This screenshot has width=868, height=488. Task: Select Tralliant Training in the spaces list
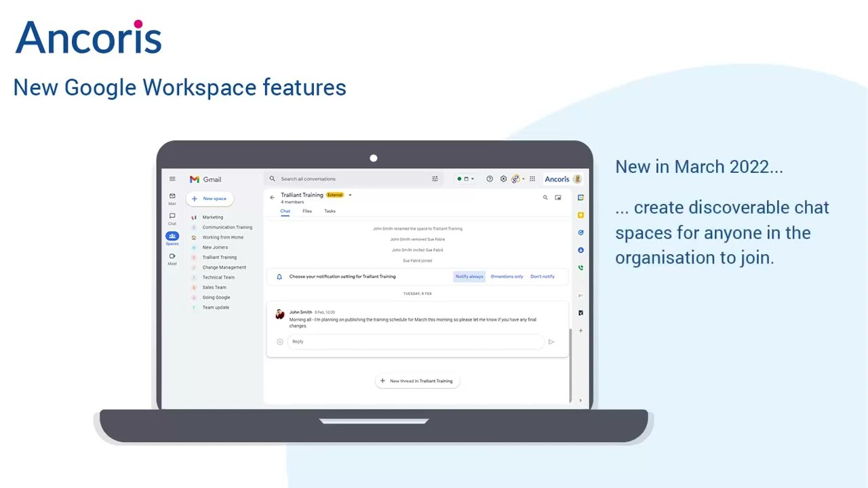[220, 258]
